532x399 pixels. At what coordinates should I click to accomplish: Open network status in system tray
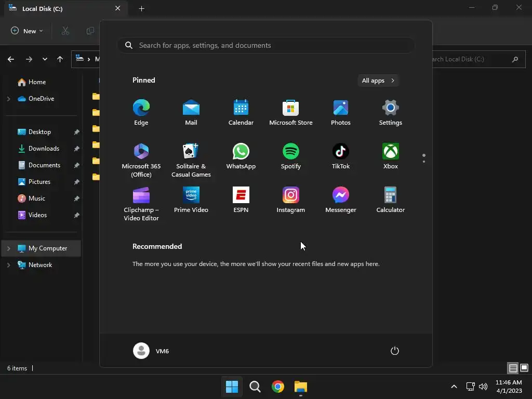(470, 387)
